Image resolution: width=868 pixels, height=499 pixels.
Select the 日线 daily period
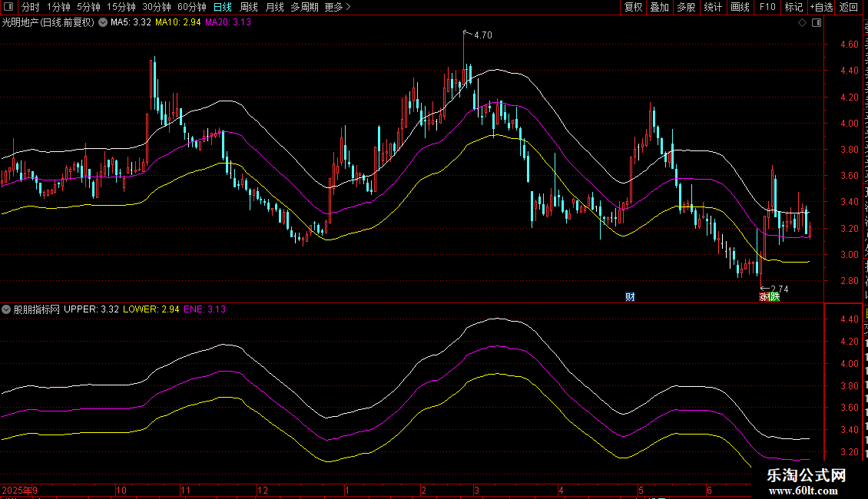[x=223, y=7]
